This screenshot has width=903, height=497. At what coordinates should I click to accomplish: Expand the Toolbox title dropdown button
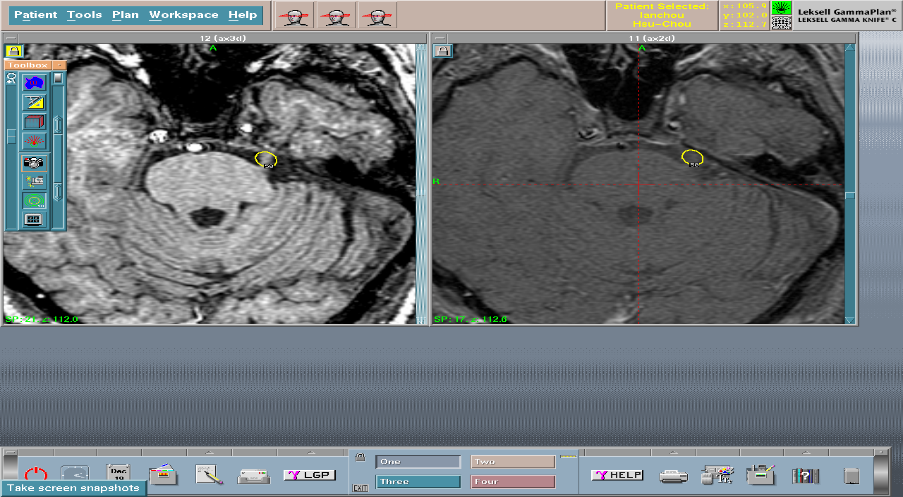click(59, 65)
